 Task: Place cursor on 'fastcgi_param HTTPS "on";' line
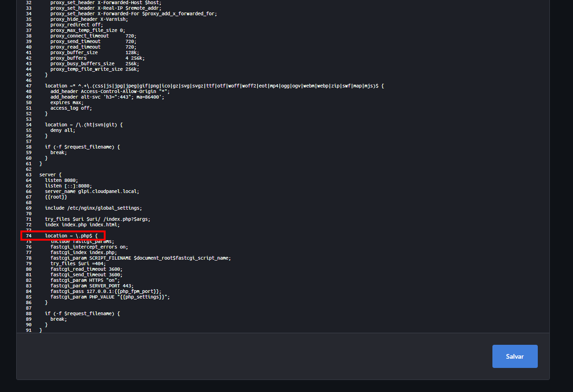click(x=85, y=280)
